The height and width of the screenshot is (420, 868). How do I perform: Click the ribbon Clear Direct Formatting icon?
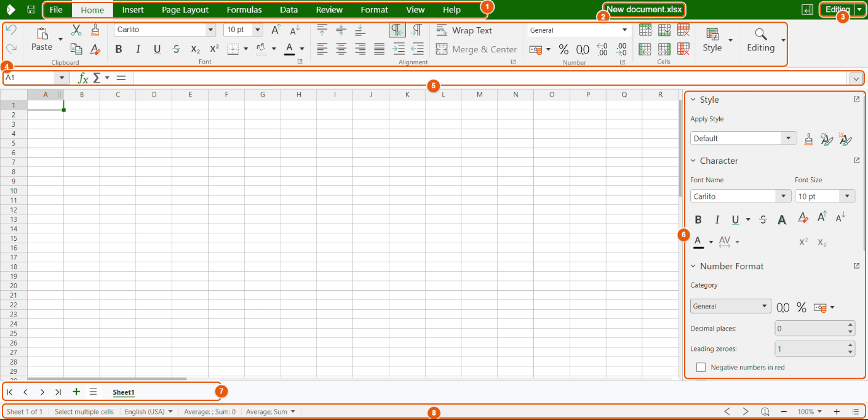[x=95, y=49]
